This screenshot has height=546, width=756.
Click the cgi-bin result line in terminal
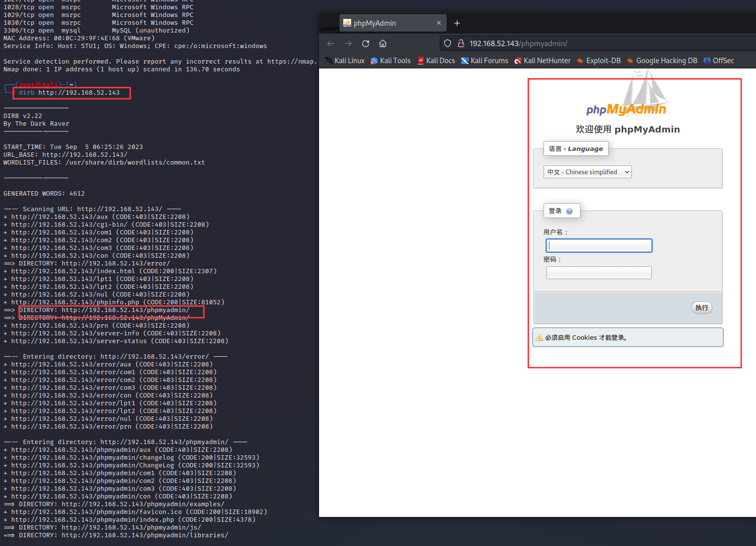pyautogui.click(x=106, y=225)
